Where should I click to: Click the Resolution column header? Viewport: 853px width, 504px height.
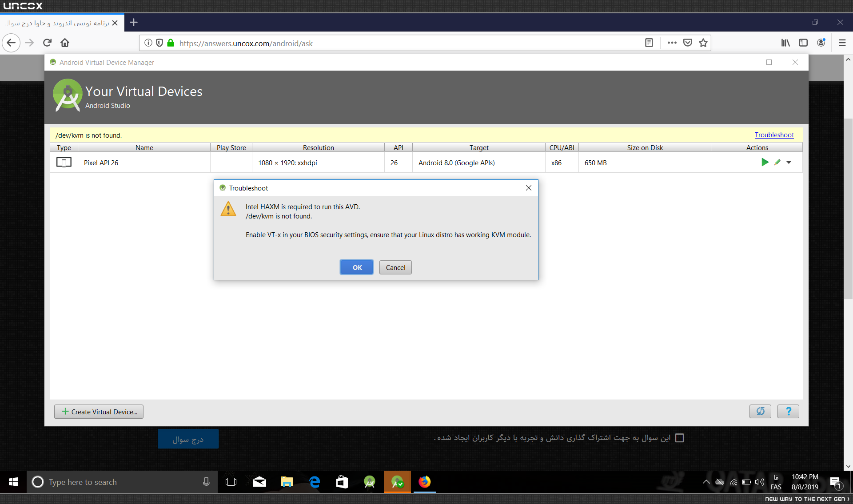[318, 147]
